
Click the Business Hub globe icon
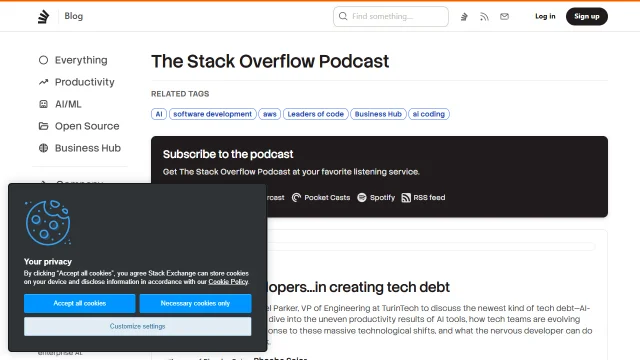(43, 148)
